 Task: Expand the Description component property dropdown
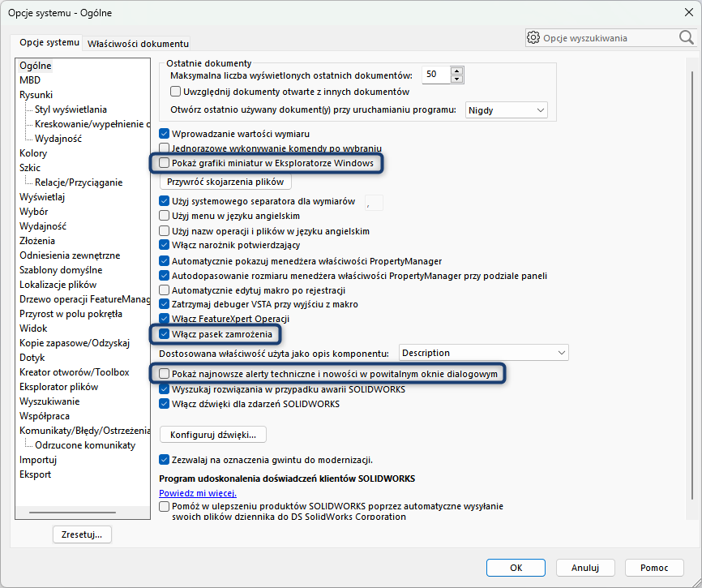[x=484, y=353]
